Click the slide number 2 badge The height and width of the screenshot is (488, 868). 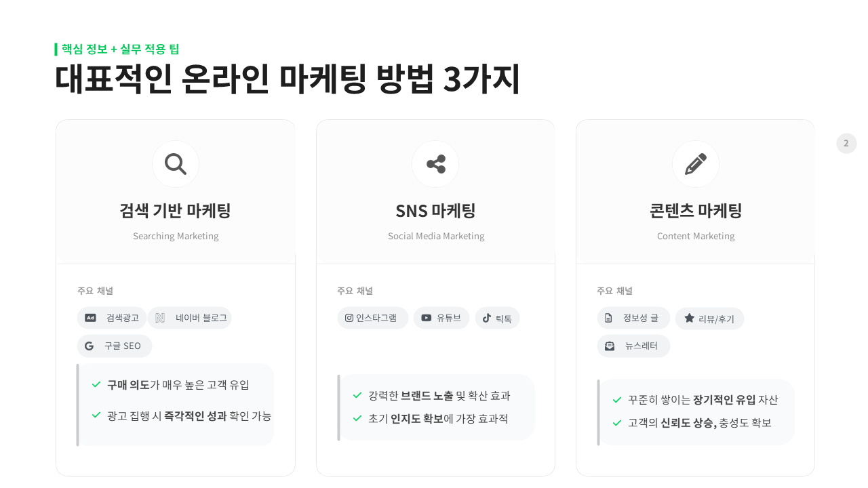coord(846,143)
